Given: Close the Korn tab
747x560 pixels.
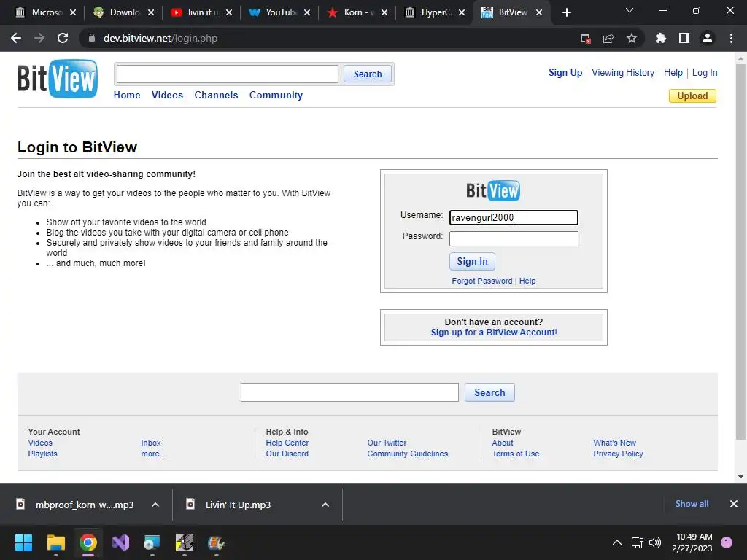Looking at the screenshot, I should [x=384, y=12].
